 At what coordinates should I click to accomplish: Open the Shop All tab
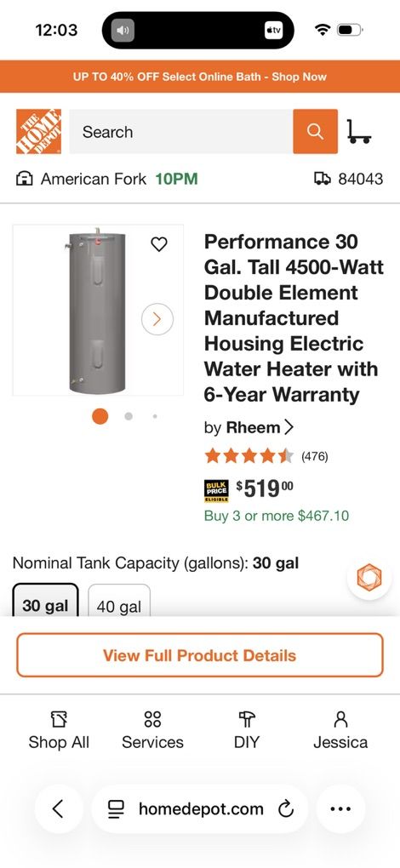[x=59, y=731]
